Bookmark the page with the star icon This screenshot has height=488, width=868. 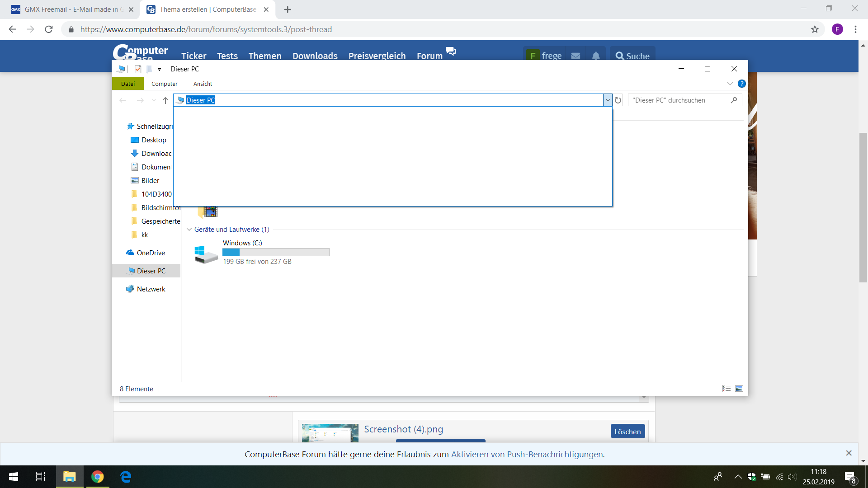(815, 29)
